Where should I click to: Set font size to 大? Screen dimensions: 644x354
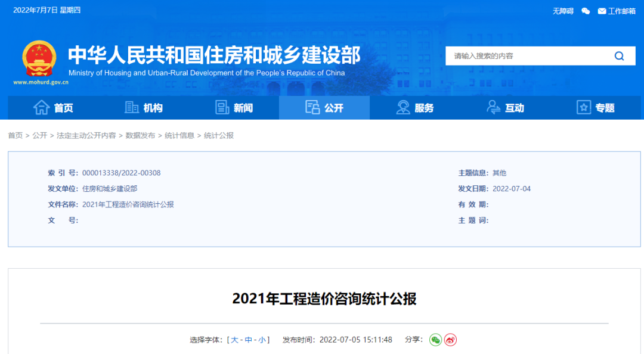[x=234, y=340]
